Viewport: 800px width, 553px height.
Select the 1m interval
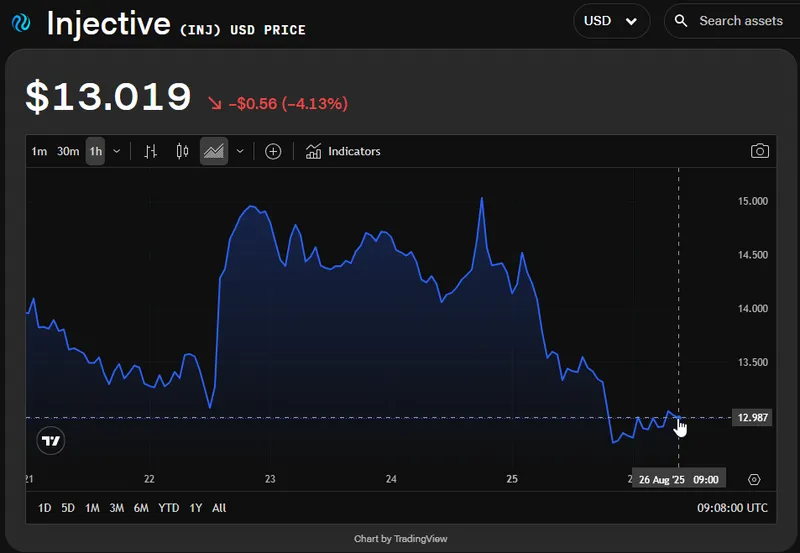pyautogui.click(x=39, y=152)
